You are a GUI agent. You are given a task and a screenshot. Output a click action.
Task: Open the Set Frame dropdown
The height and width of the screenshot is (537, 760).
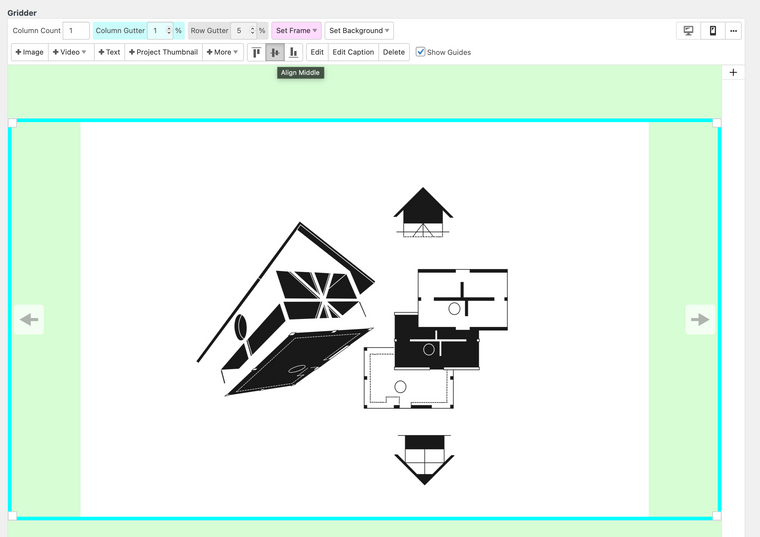pyautogui.click(x=296, y=31)
